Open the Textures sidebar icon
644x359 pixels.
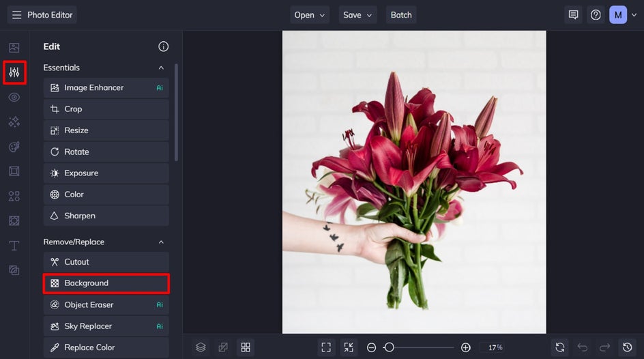click(14, 270)
